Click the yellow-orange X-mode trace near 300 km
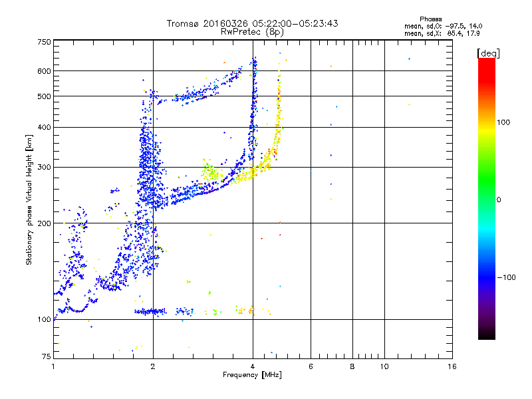This screenshot has width=532, height=399. 255,170
